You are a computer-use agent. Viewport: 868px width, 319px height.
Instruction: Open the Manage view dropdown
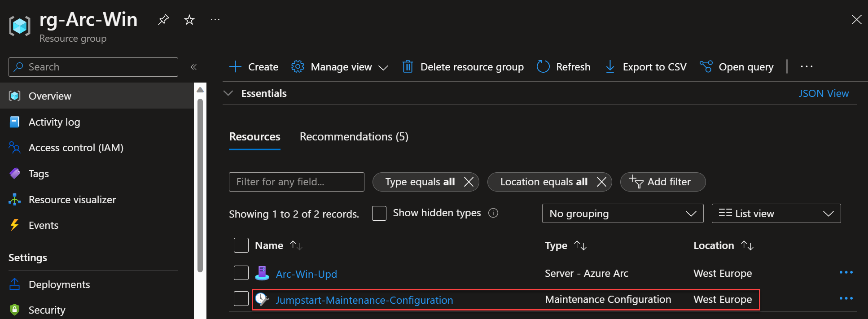[x=340, y=67]
